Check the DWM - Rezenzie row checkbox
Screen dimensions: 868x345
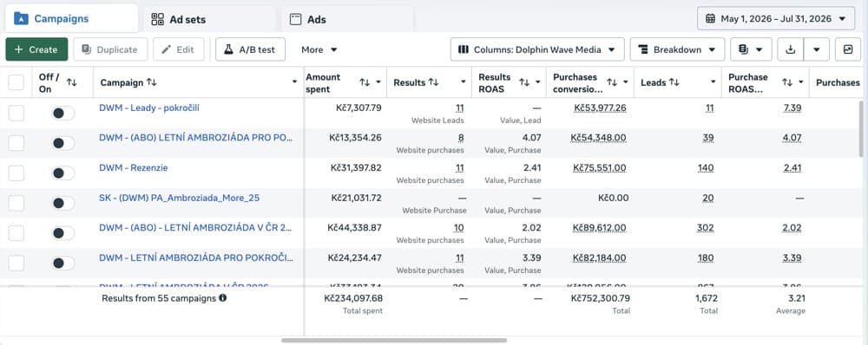[x=16, y=173]
